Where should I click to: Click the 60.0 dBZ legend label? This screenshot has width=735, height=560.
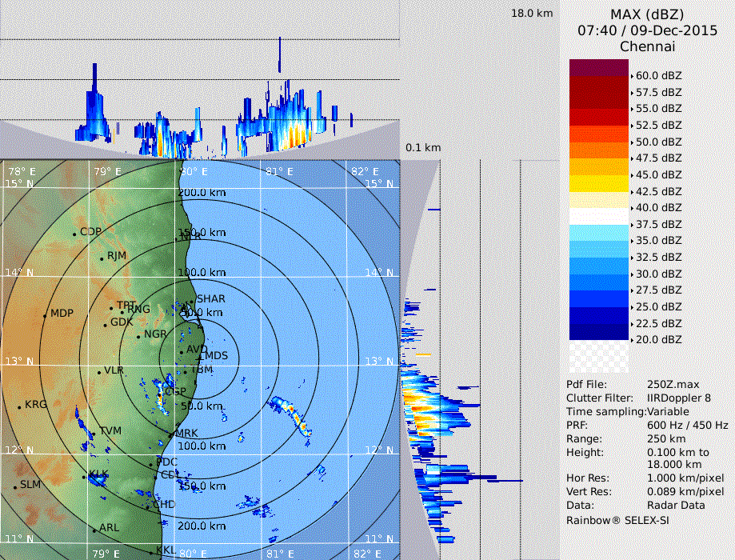(658, 74)
